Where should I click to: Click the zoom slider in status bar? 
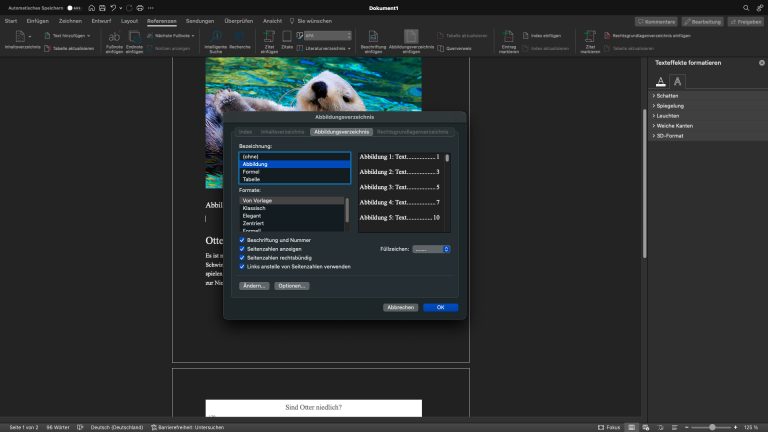pos(710,426)
